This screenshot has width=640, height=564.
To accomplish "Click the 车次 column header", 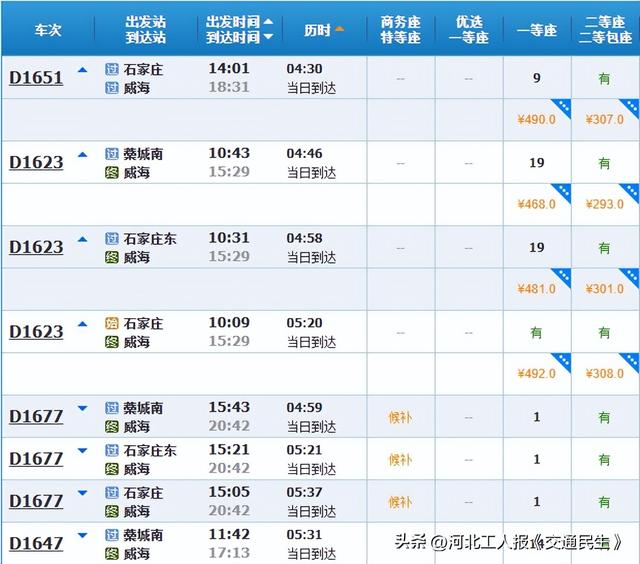I will 48,30.
